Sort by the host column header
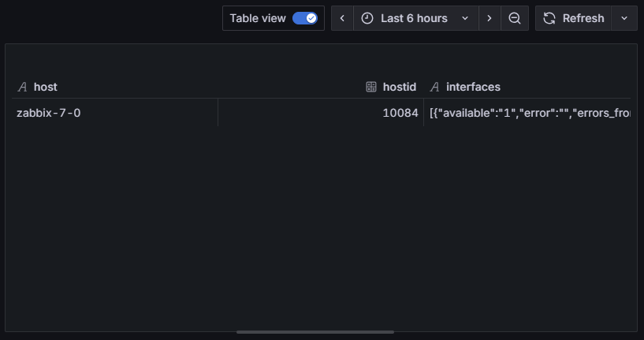Screen dimensions: 644x340 [46, 87]
